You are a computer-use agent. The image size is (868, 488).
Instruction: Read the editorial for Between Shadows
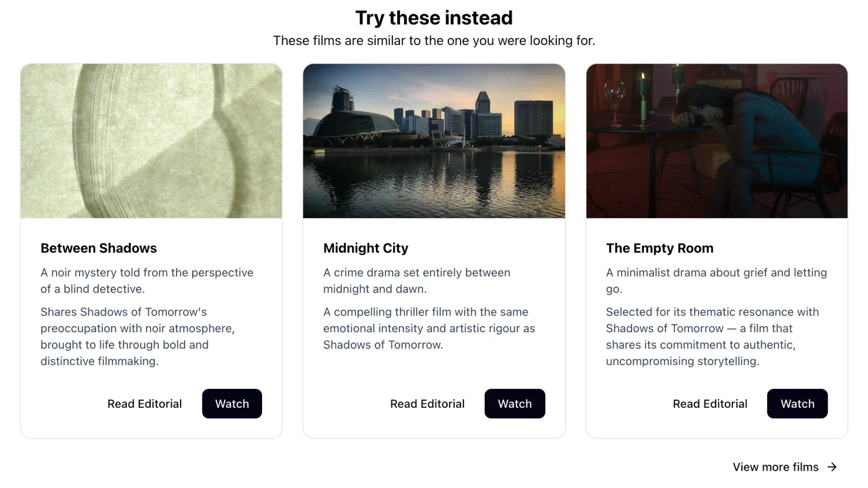(144, 404)
